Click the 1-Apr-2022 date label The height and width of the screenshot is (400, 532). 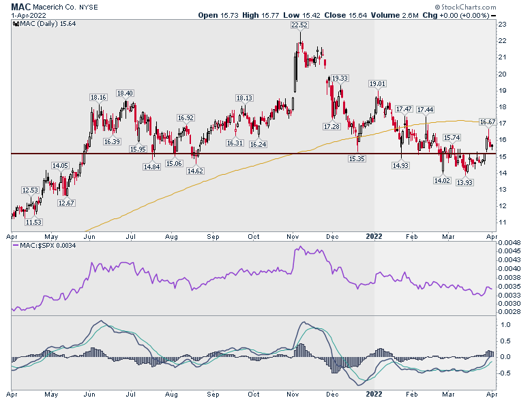[x=29, y=16]
